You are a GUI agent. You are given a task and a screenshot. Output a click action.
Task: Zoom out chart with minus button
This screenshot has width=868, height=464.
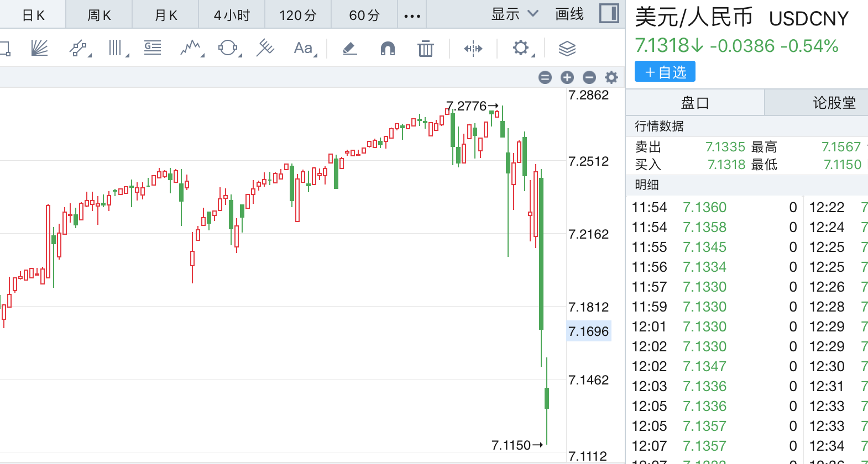click(589, 77)
